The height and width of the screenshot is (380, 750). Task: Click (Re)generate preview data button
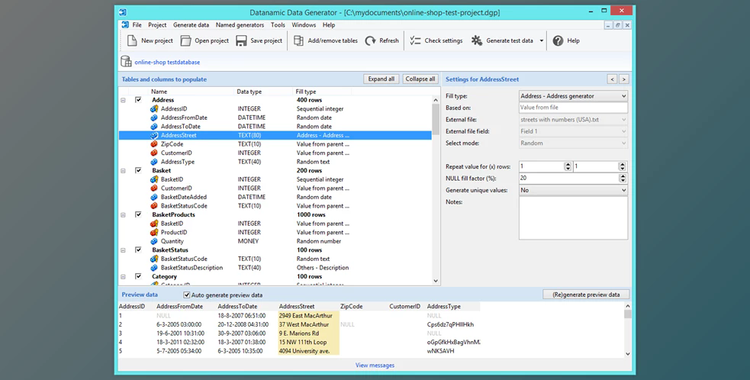[x=586, y=294]
